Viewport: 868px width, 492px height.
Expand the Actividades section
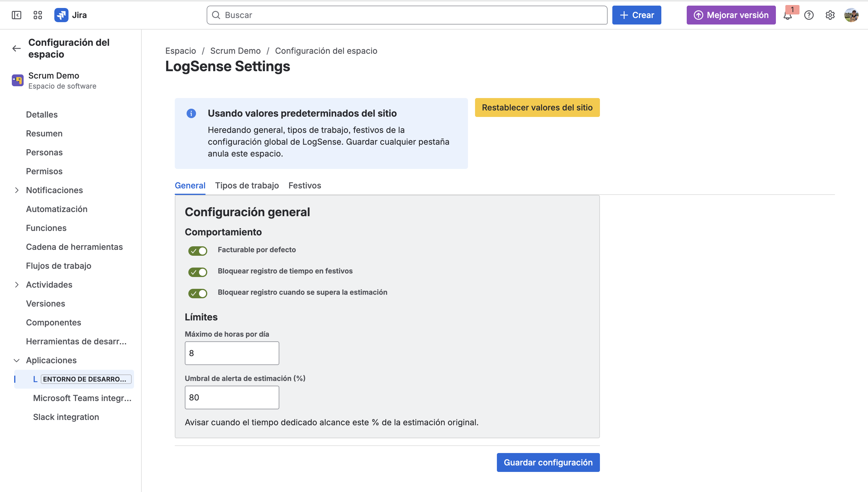(17, 284)
